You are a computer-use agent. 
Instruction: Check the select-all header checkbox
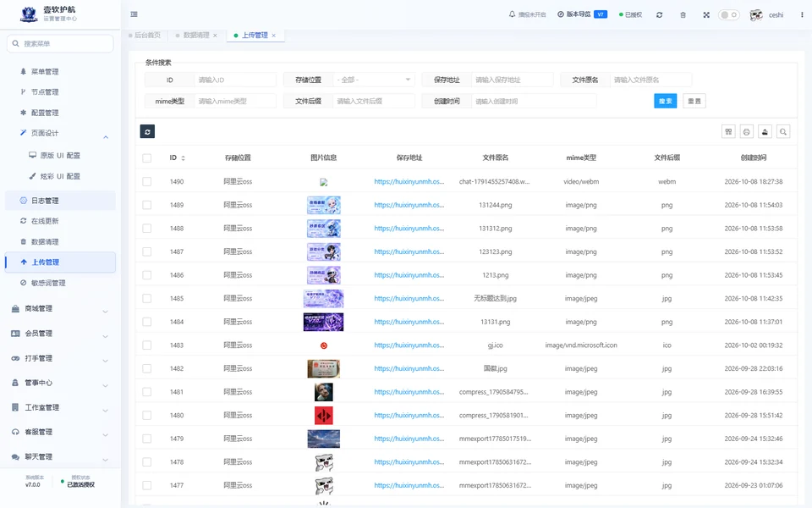pyautogui.click(x=147, y=158)
